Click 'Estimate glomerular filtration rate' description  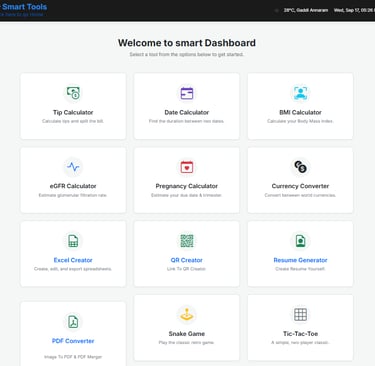pyautogui.click(x=73, y=195)
